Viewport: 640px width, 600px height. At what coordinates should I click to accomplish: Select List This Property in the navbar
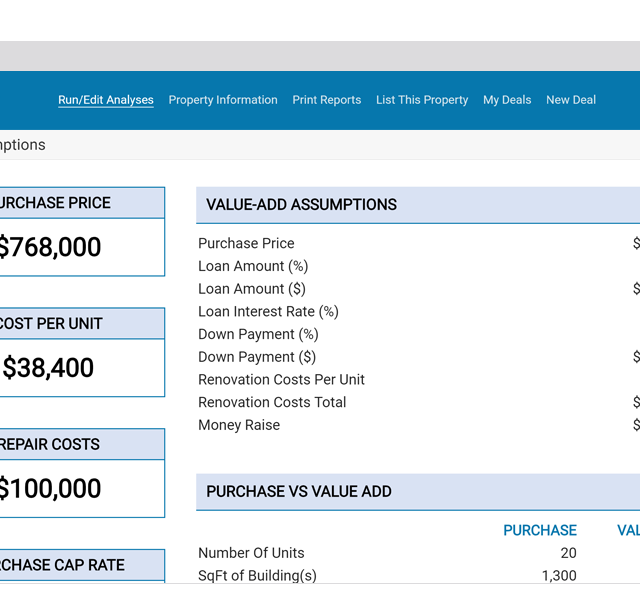422,100
